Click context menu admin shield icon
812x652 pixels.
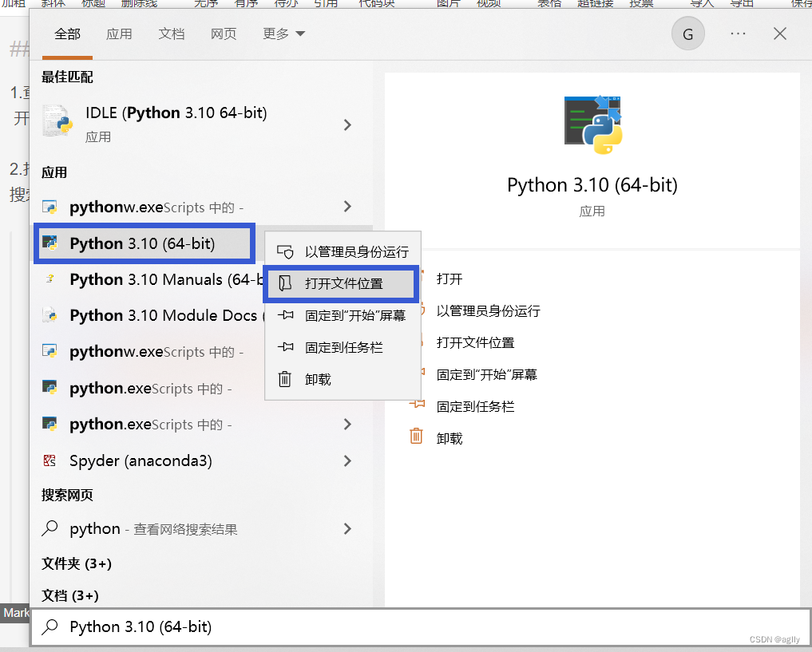pos(285,252)
